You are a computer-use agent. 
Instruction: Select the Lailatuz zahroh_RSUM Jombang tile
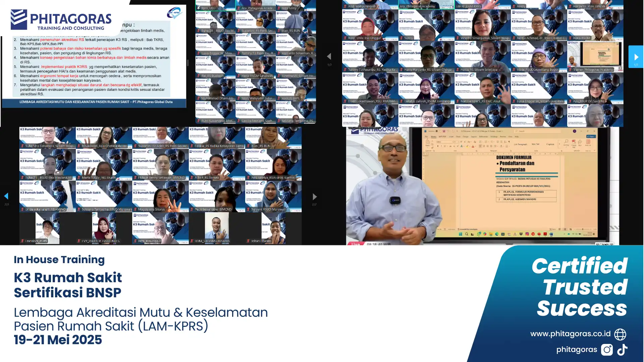(426, 88)
